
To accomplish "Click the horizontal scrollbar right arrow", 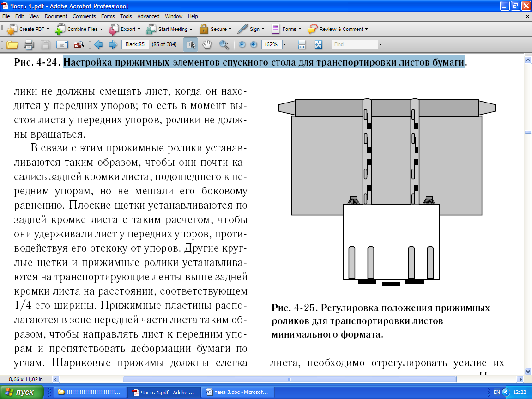I will click(x=520, y=379).
